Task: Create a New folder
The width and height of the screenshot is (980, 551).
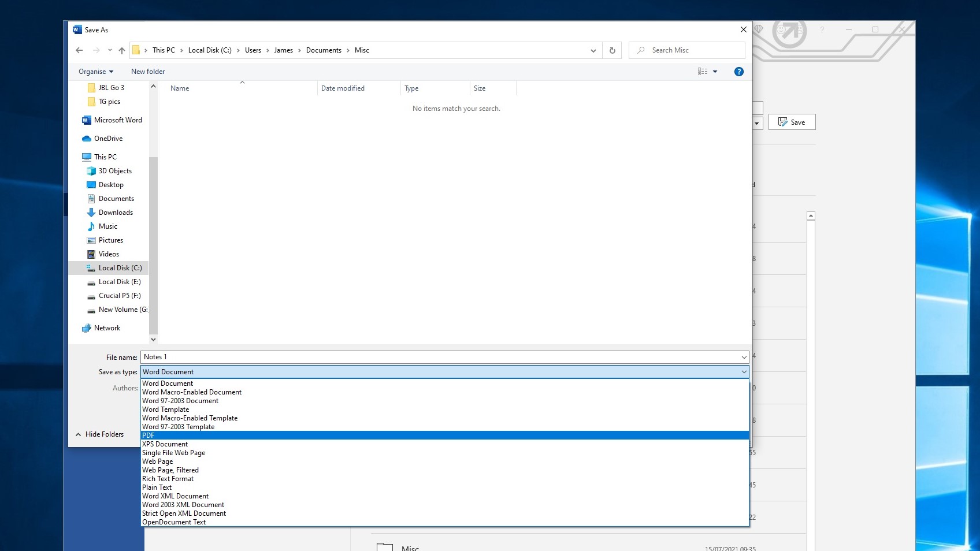Action: pos(147,71)
